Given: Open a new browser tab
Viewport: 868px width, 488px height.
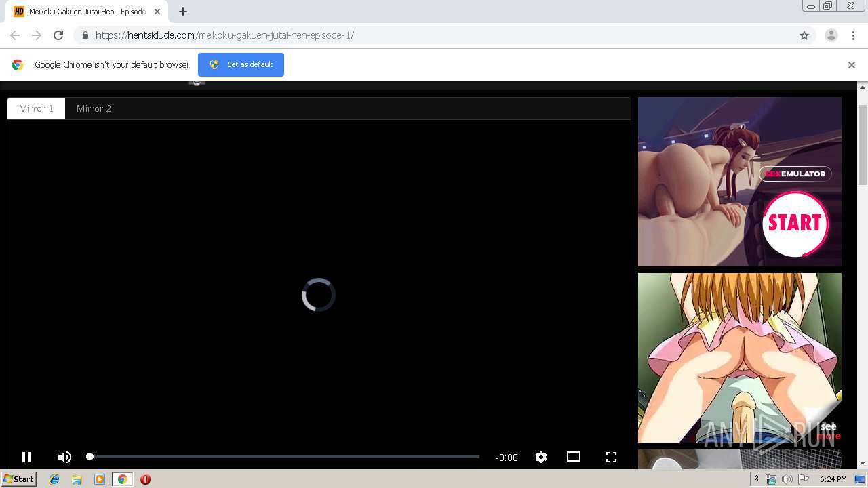Looking at the screenshot, I should pyautogui.click(x=183, y=12).
